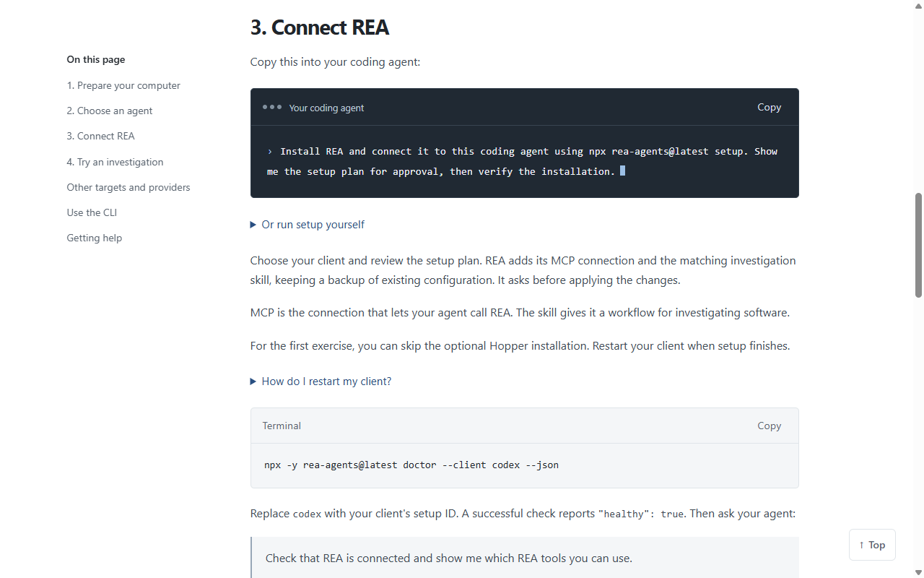Image resolution: width=924 pixels, height=578 pixels.
Task: Go to 'Use the CLI' section
Action: (x=92, y=212)
